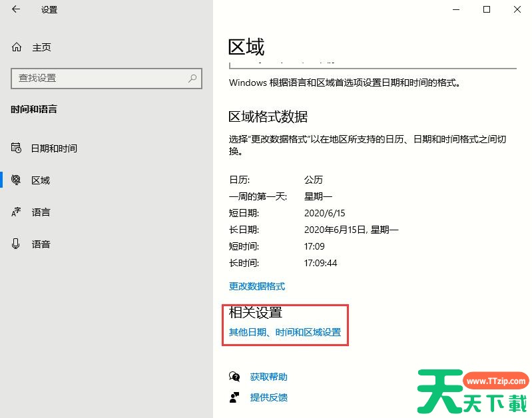Switch to the 语音 settings page label
This screenshot has width=532, height=418.
coord(41,244)
